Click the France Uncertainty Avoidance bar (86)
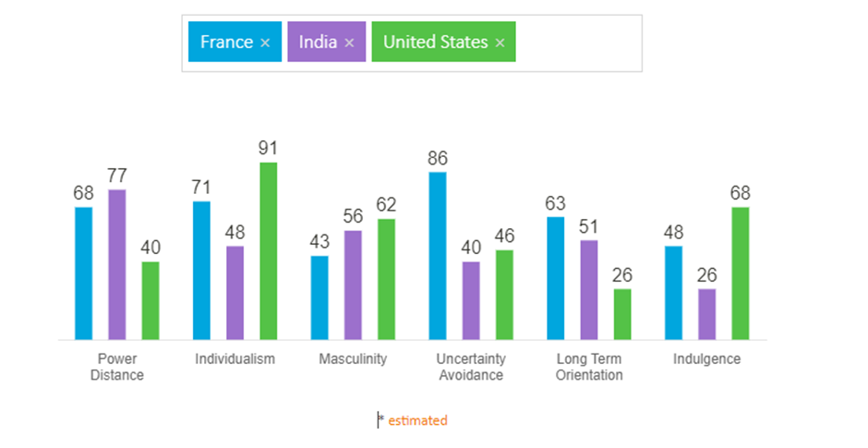 438,255
